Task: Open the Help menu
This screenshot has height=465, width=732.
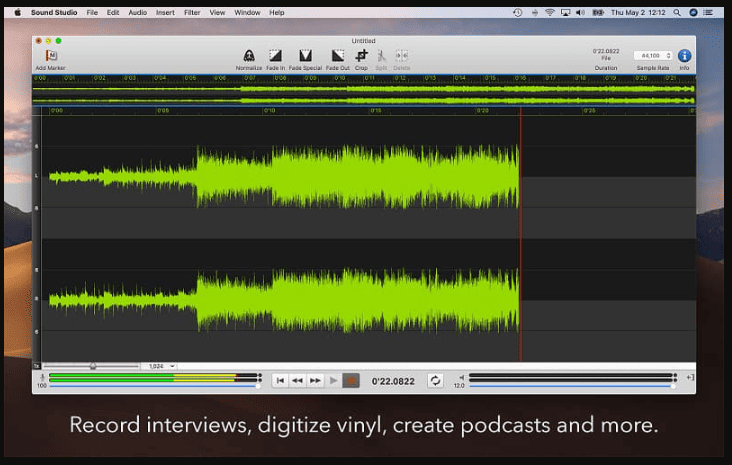Action: 276,13
